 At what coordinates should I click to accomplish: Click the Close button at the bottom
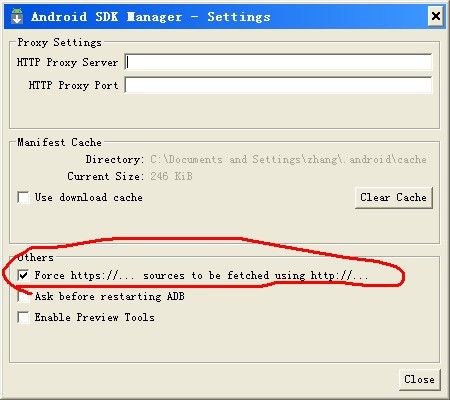coord(419,379)
